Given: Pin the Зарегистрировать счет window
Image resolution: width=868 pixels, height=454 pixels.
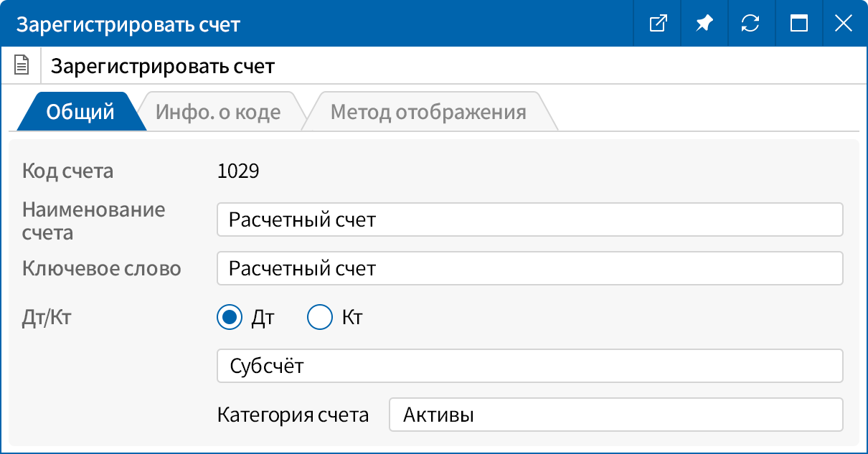Looking at the screenshot, I should (x=704, y=23).
